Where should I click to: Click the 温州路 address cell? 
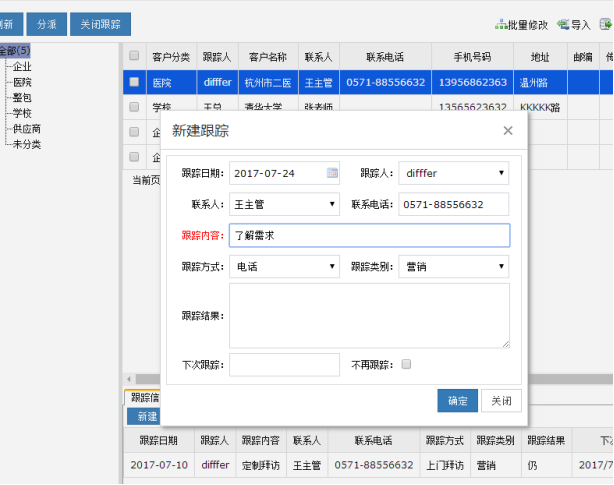(540, 83)
